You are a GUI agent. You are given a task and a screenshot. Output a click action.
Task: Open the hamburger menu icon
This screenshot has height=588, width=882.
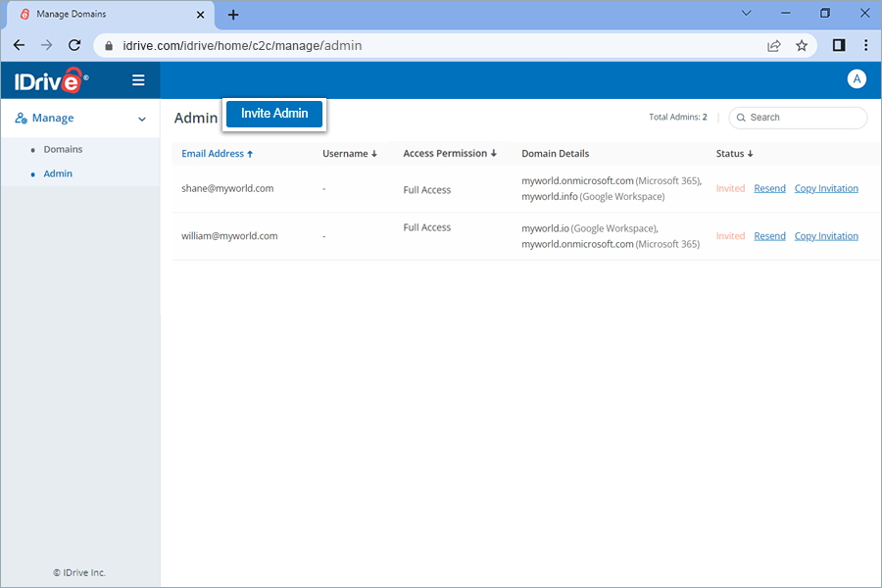pos(138,80)
